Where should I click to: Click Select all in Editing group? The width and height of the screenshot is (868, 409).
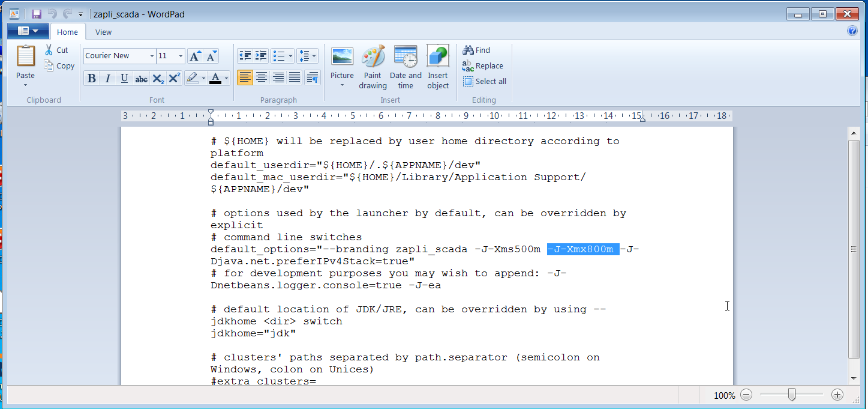click(484, 81)
